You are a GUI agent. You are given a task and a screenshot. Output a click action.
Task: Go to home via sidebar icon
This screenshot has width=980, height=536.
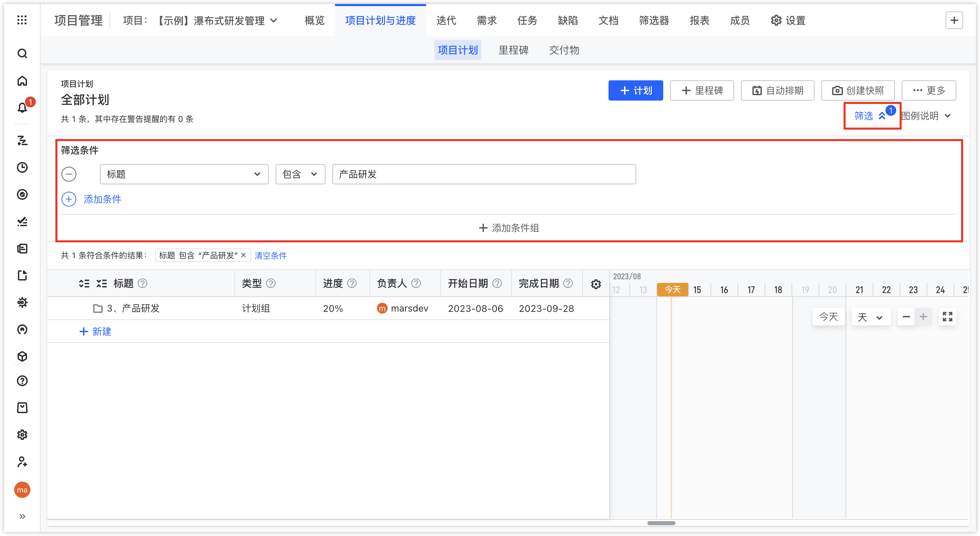22,81
